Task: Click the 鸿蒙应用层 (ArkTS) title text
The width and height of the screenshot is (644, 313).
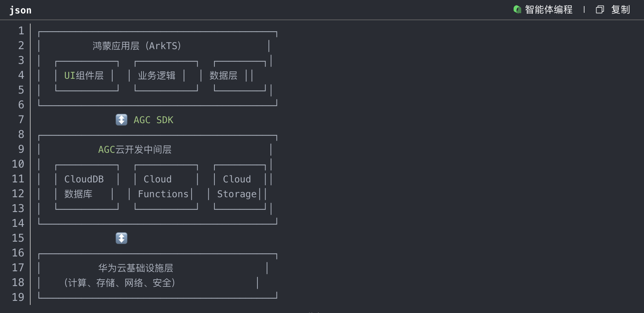Action: [x=137, y=46]
